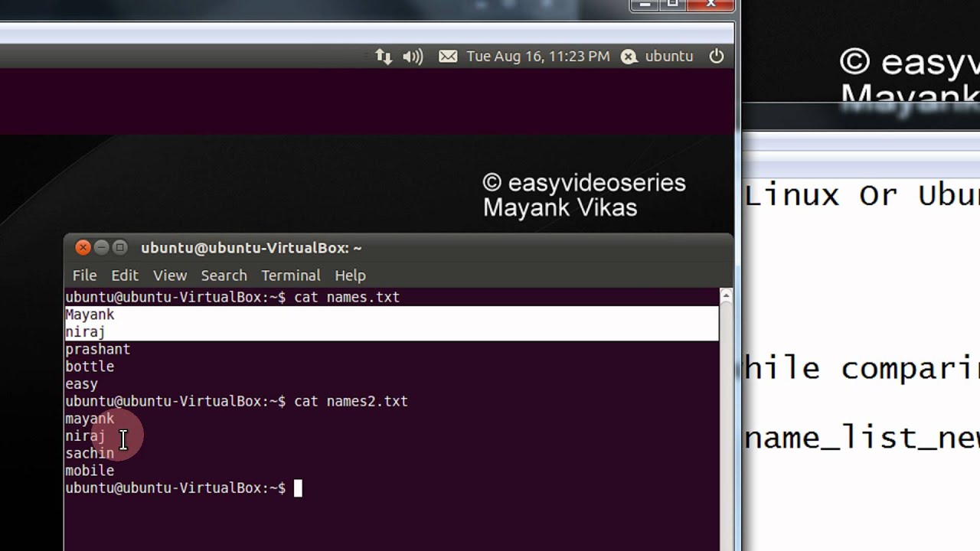Click the 'cat names2.txt' command line
The image size is (980, 551).
pyautogui.click(x=237, y=401)
